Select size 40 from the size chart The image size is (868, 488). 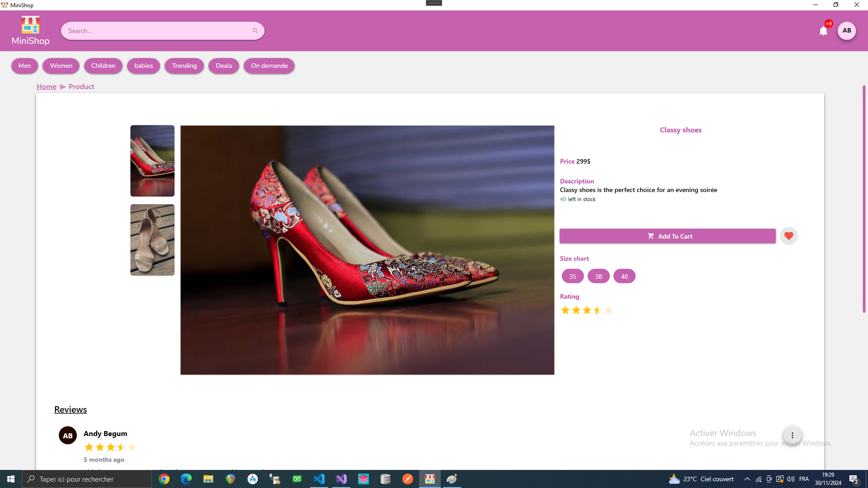point(624,276)
